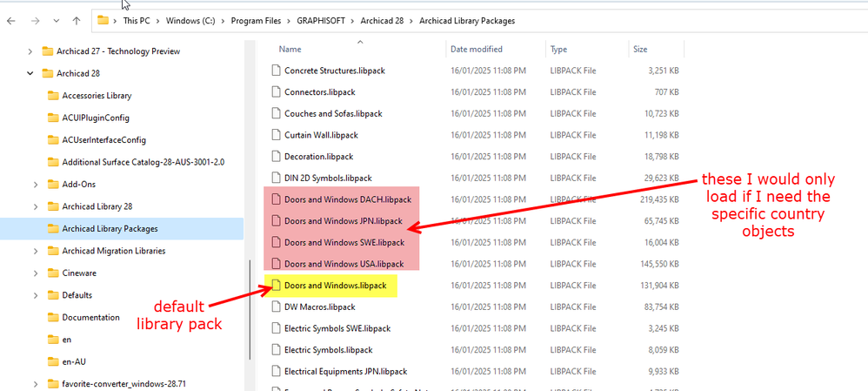Screen dimensions: 868x391
Task: Click the Archicad 28 folder icon
Action: (48, 73)
